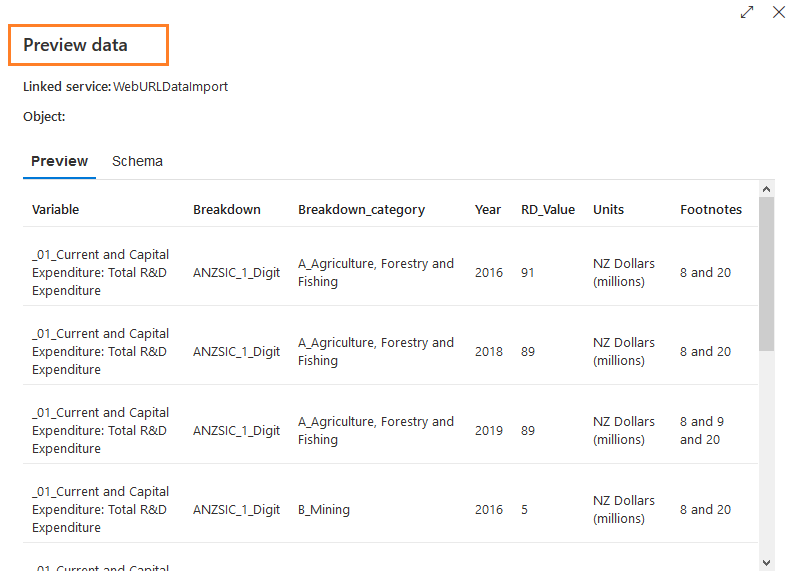This screenshot has width=797, height=578.
Task: Click the Year 2019 cell
Action: pos(489,431)
